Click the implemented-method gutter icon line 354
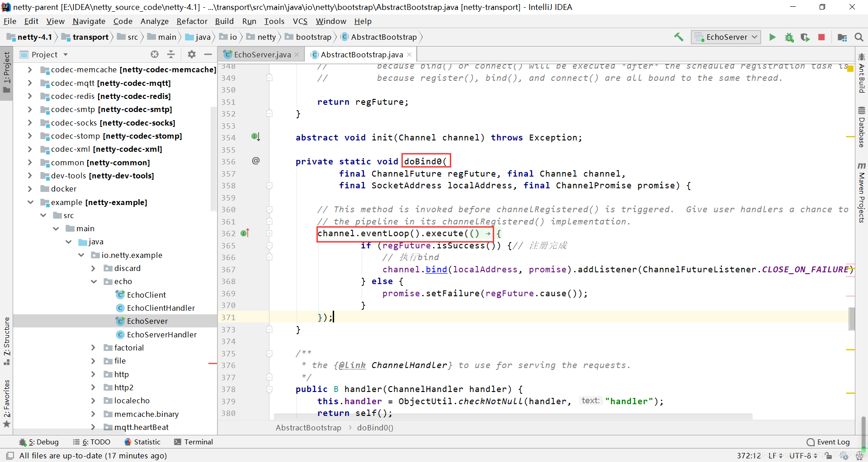This screenshot has height=462, width=868. (255, 137)
